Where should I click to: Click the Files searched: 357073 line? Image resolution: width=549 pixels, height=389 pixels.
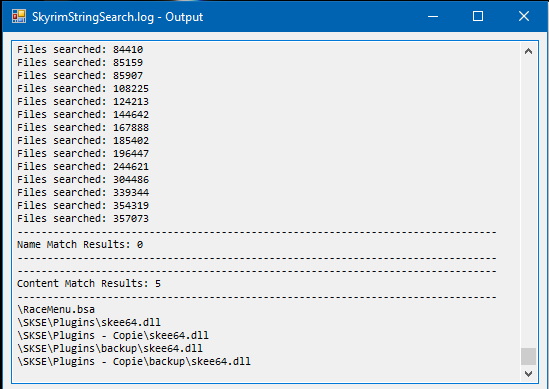point(83,218)
